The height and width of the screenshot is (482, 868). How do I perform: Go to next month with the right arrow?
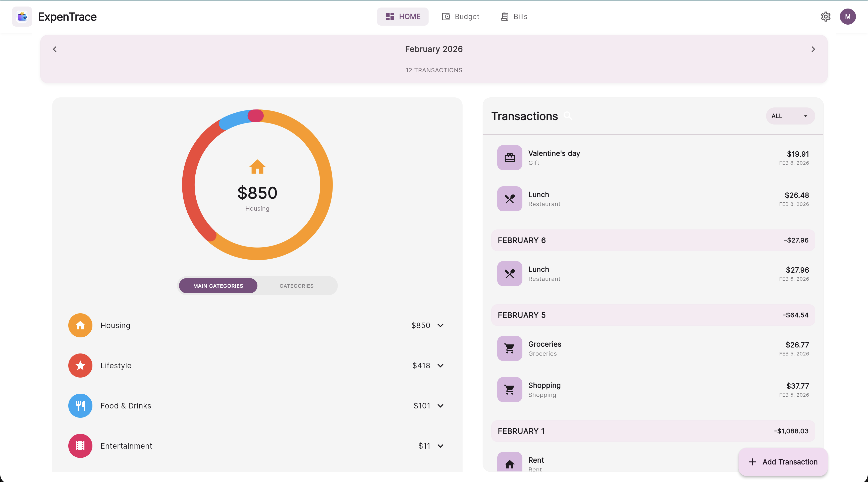coord(813,49)
